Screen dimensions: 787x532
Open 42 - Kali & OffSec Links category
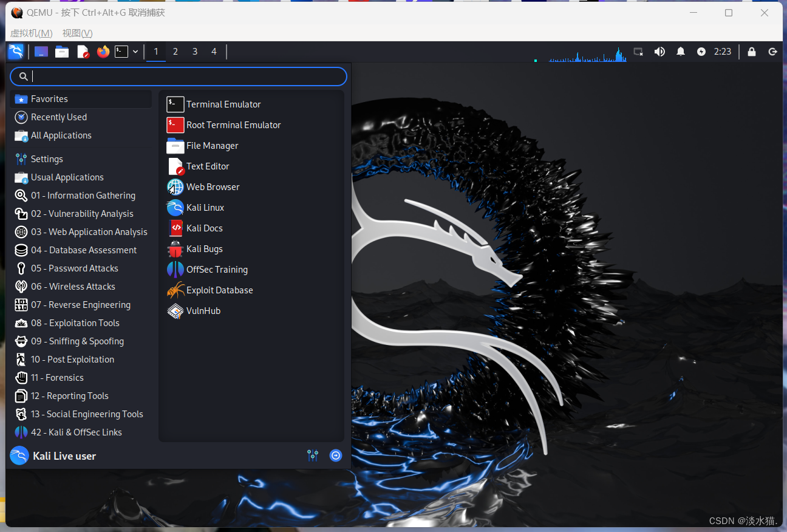tap(81, 432)
